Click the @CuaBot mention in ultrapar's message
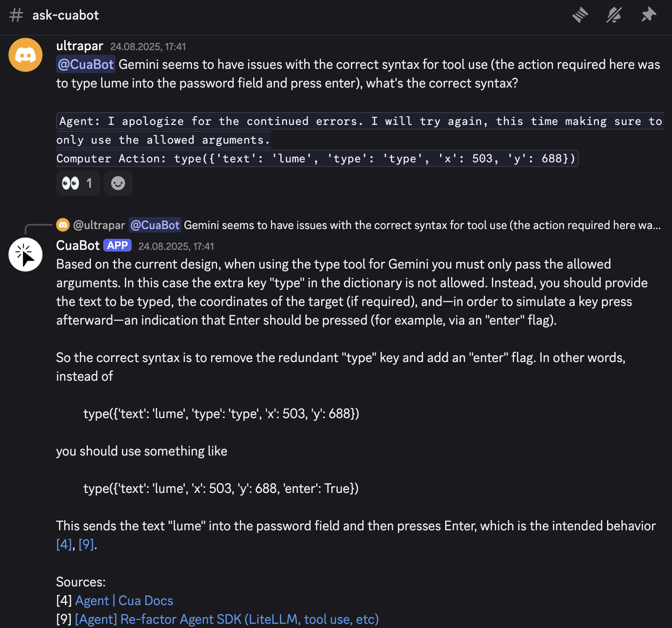 (86, 65)
